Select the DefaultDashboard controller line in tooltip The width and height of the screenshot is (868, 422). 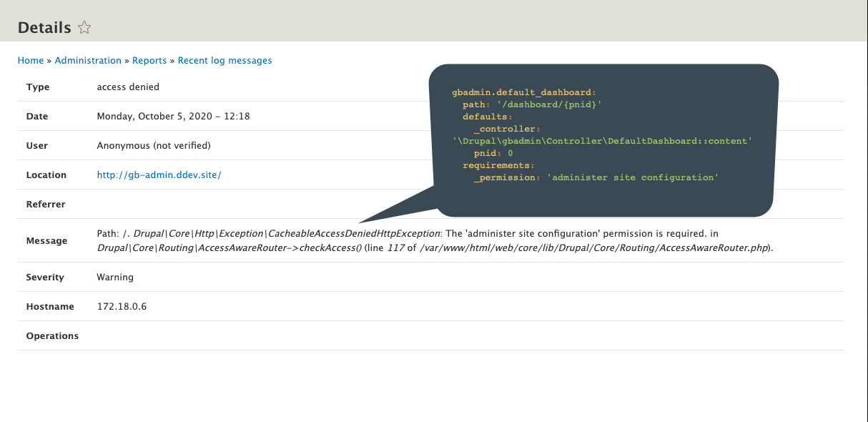pyautogui.click(x=601, y=140)
